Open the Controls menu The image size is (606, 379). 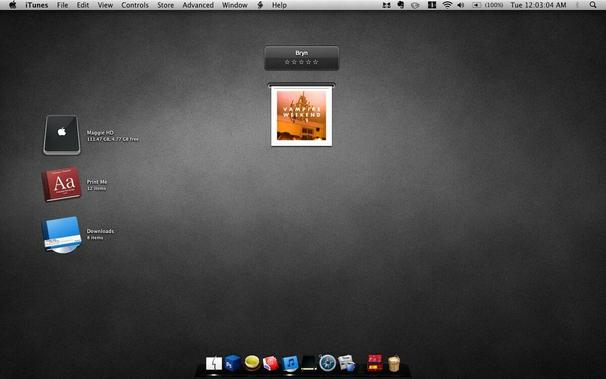click(x=135, y=5)
